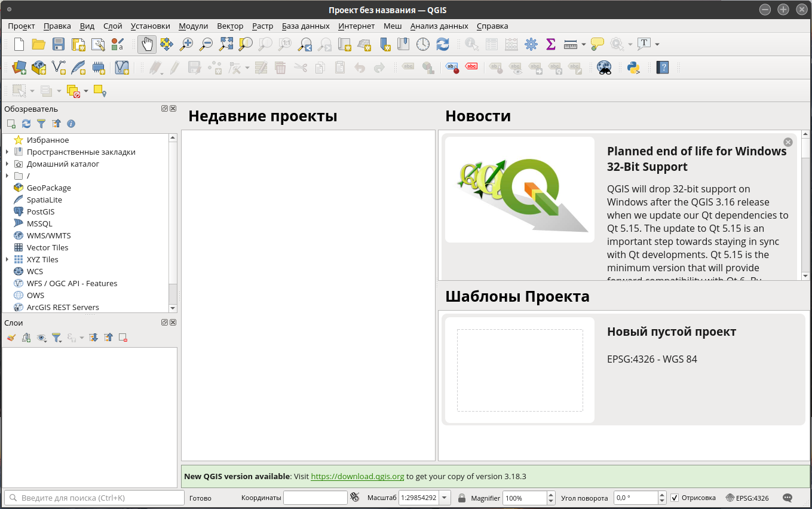
Task: Create a new temporary scratch layer icon
Action: click(98, 68)
